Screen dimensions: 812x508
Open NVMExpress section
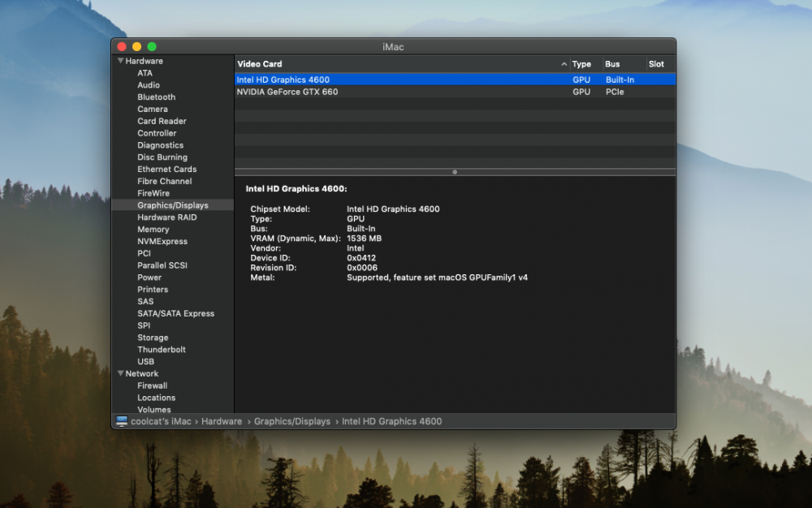pyautogui.click(x=162, y=241)
